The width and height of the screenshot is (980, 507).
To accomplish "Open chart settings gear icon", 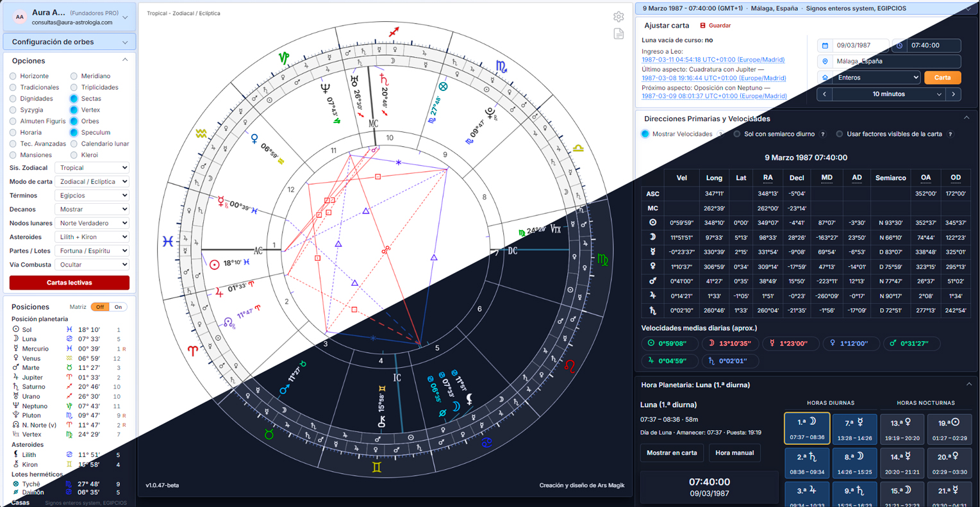I will [619, 17].
